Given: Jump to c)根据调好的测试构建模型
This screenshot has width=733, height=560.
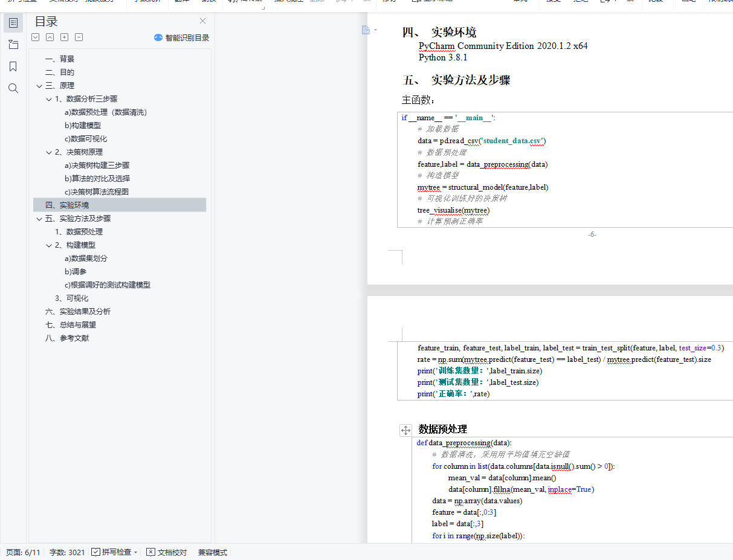Looking at the screenshot, I should pyautogui.click(x=108, y=285).
